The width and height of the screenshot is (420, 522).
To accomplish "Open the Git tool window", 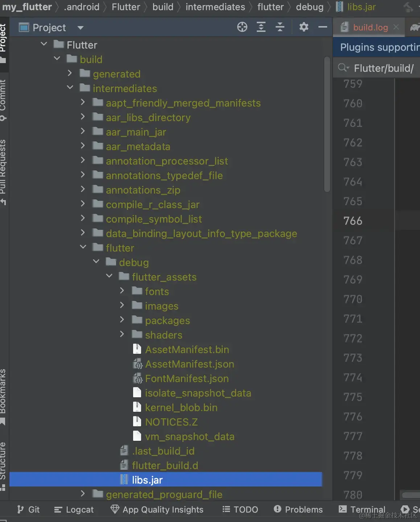I will 28,509.
